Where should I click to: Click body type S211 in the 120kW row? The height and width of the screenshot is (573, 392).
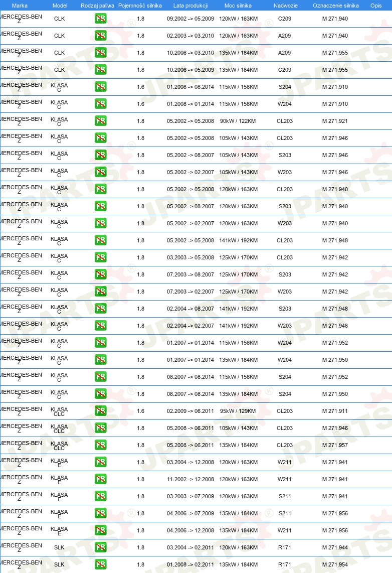[285, 496]
